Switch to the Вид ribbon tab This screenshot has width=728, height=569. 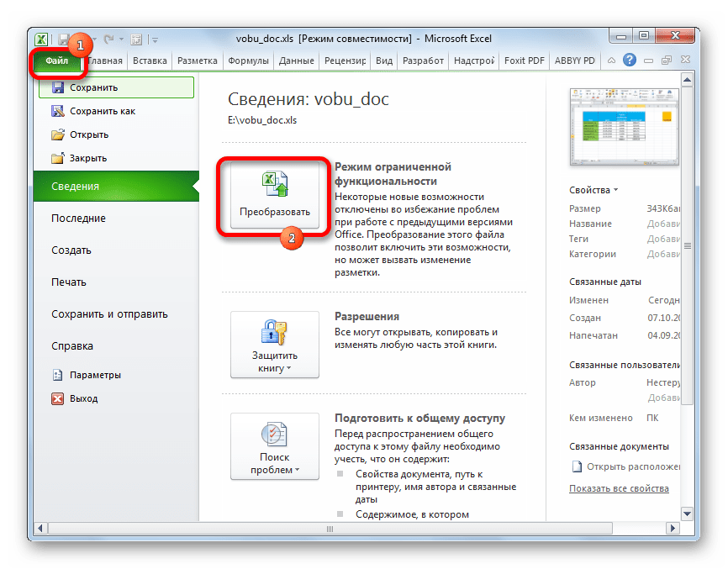coord(384,61)
